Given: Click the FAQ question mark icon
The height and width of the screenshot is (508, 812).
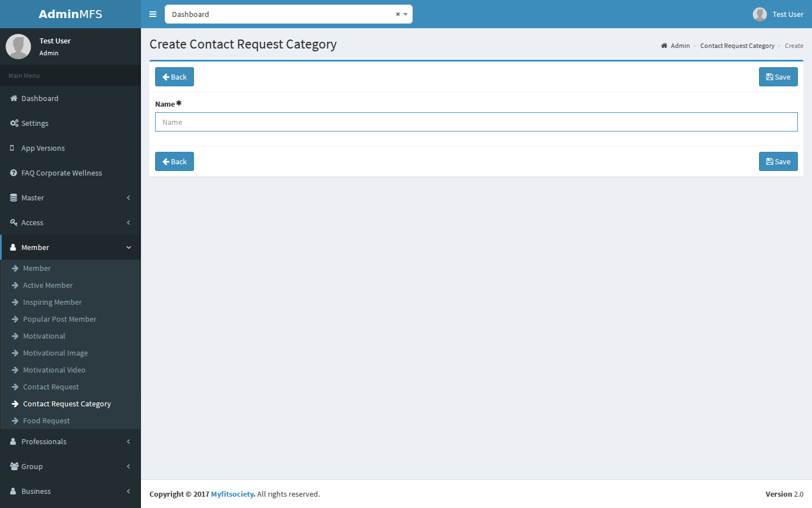Looking at the screenshot, I should click(x=14, y=173).
